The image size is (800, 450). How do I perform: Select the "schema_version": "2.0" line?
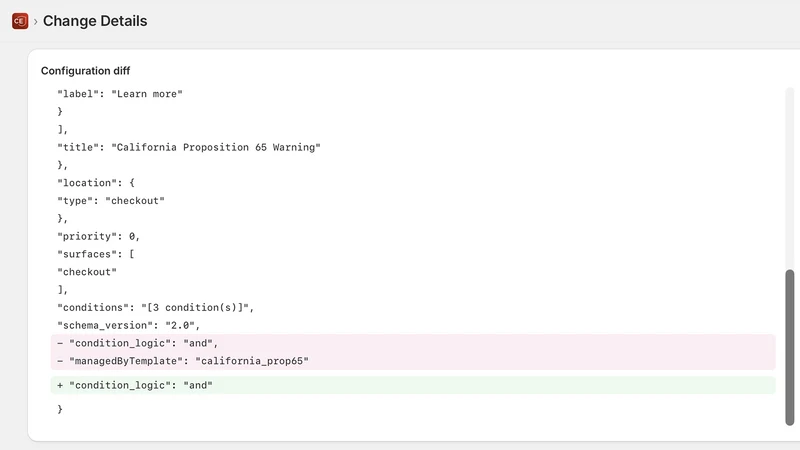click(x=129, y=326)
